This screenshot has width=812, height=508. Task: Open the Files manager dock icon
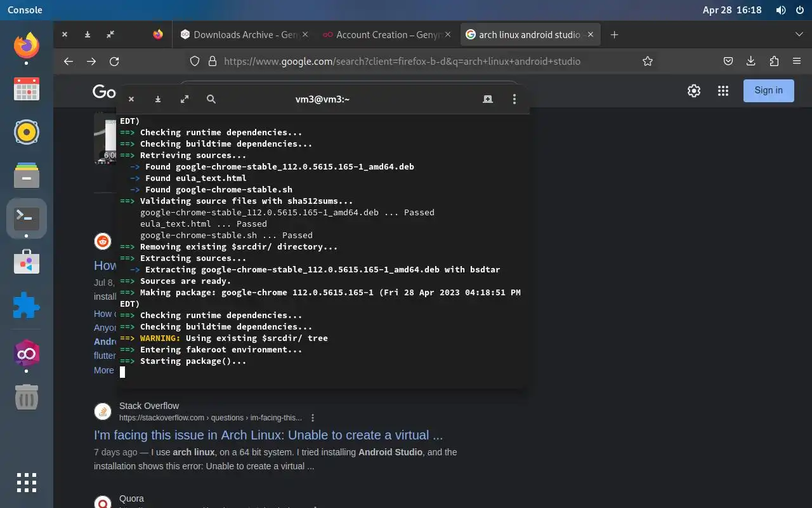pyautogui.click(x=27, y=175)
